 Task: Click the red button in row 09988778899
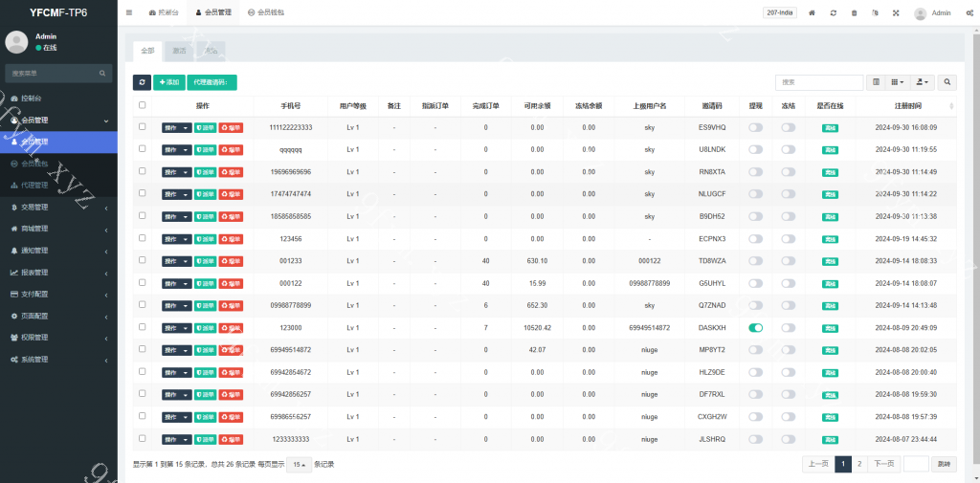231,305
